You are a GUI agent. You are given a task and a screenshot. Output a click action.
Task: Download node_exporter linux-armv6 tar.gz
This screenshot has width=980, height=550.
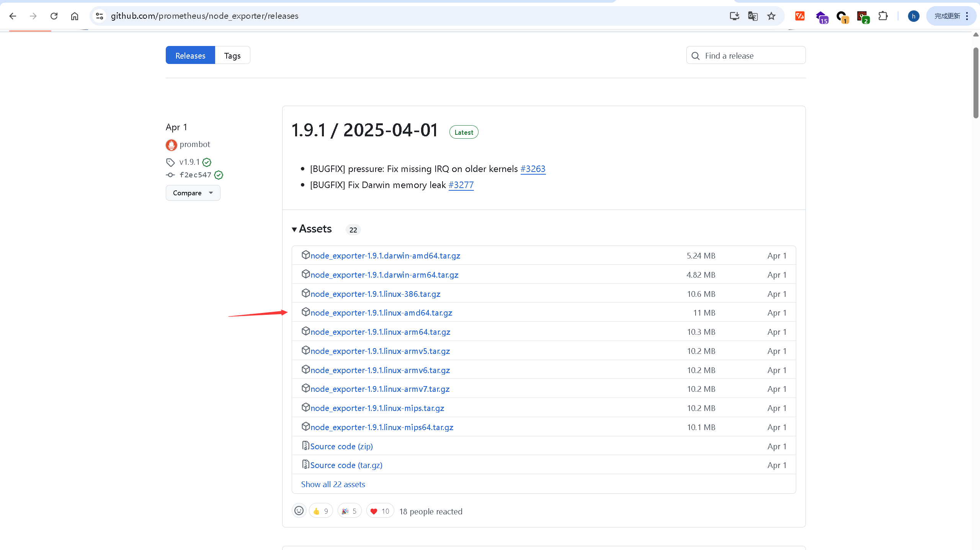click(380, 370)
